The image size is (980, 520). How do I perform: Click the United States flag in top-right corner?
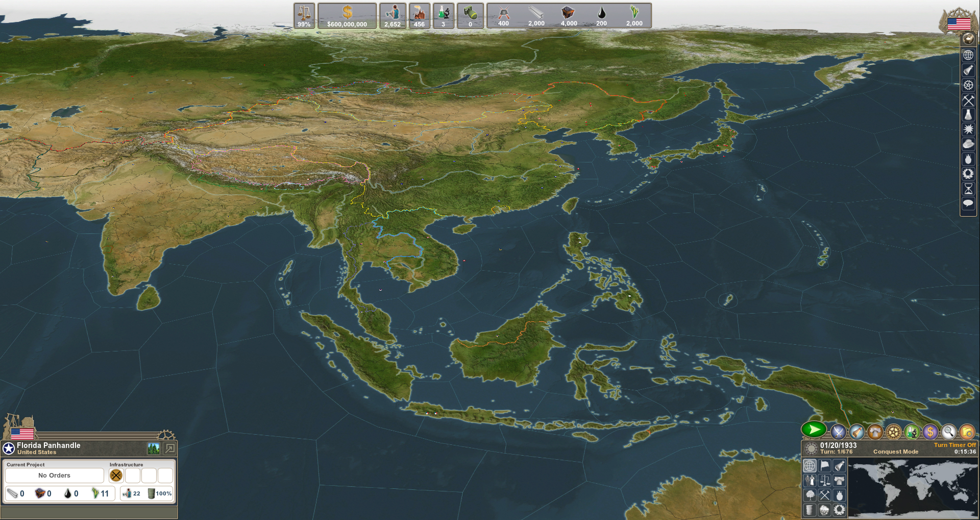pyautogui.click(x=960, y=23)
